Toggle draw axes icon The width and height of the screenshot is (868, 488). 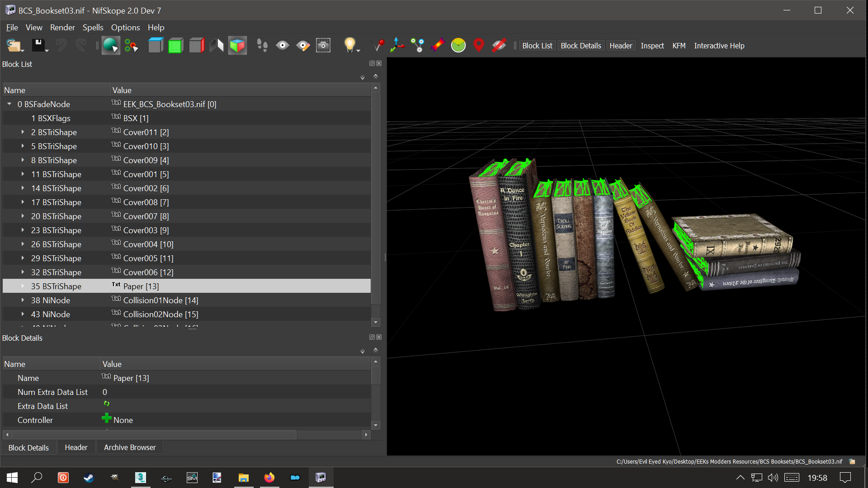tap(397, 46)
